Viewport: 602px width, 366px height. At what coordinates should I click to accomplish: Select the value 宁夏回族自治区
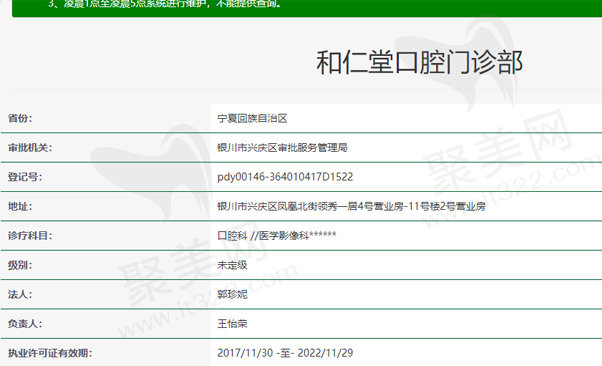pyautogui.click(x=252, y=118)
